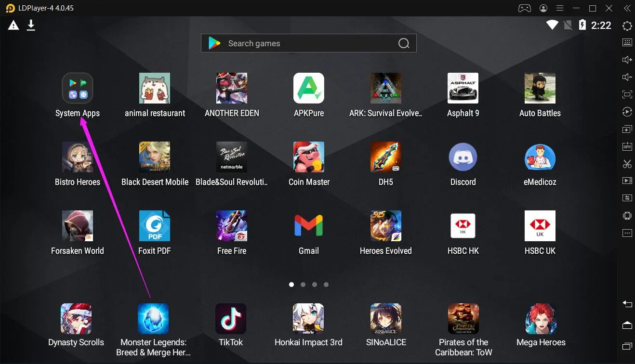Image resolution: width=635 pixels, height=364 pixels.
Task: Select the first home page dot
Action: click(x=291, y=285)
